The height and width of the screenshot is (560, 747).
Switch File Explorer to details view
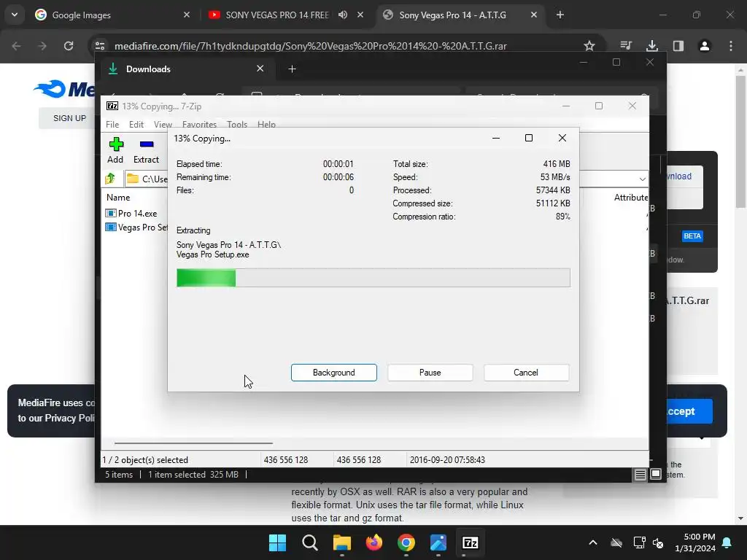click(x=640, y=474)
